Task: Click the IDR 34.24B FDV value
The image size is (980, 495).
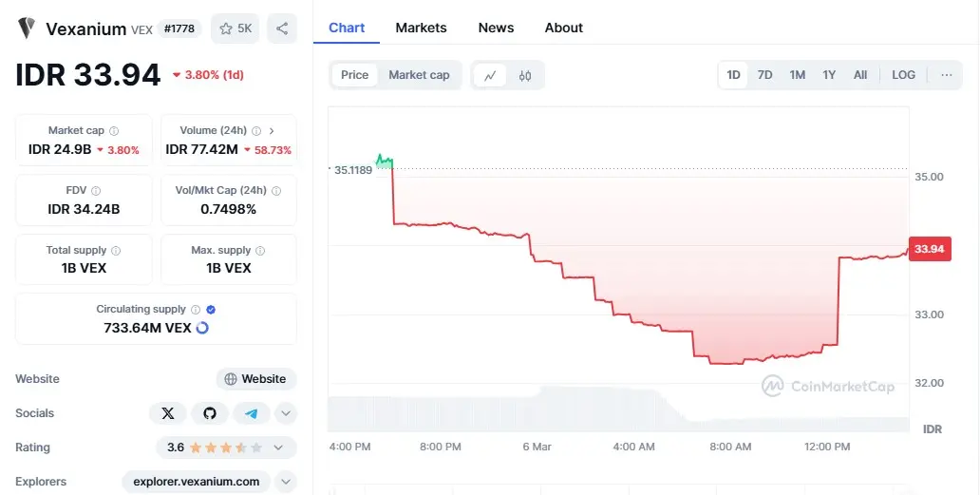Action: tap(84, 209)
